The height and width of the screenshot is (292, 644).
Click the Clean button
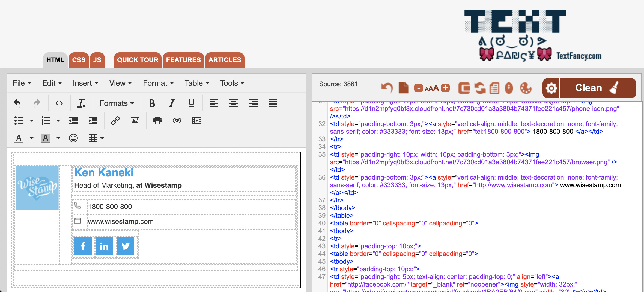pyautogui.click(x=588, y=88)
